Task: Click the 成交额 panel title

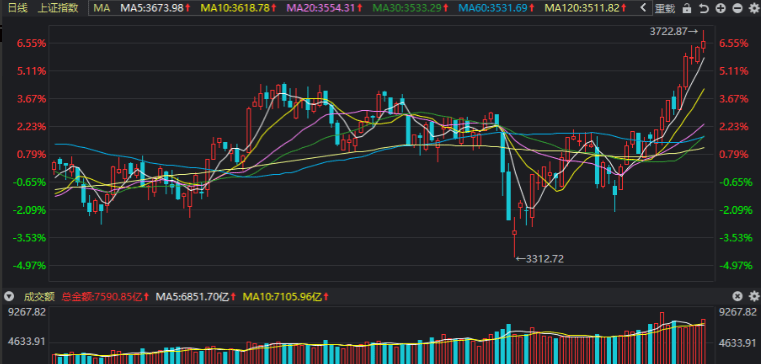Action: [x=40, y=296]
